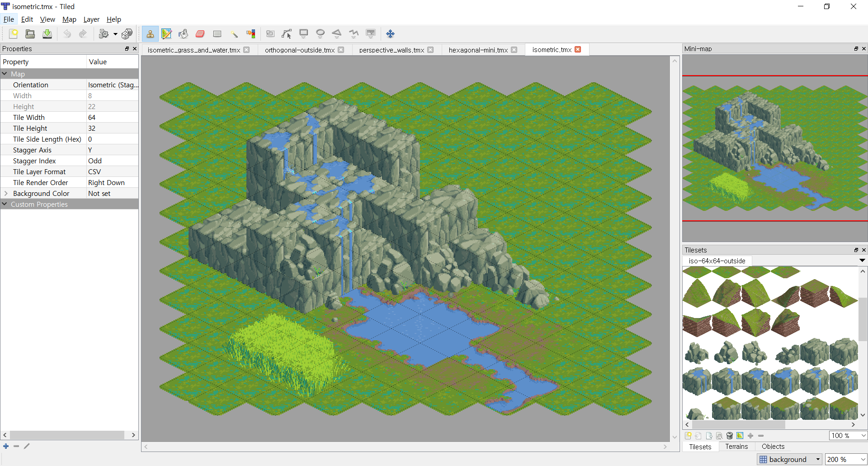Close the isometric.tmx tab
The image size is (868, 466).
578,49
